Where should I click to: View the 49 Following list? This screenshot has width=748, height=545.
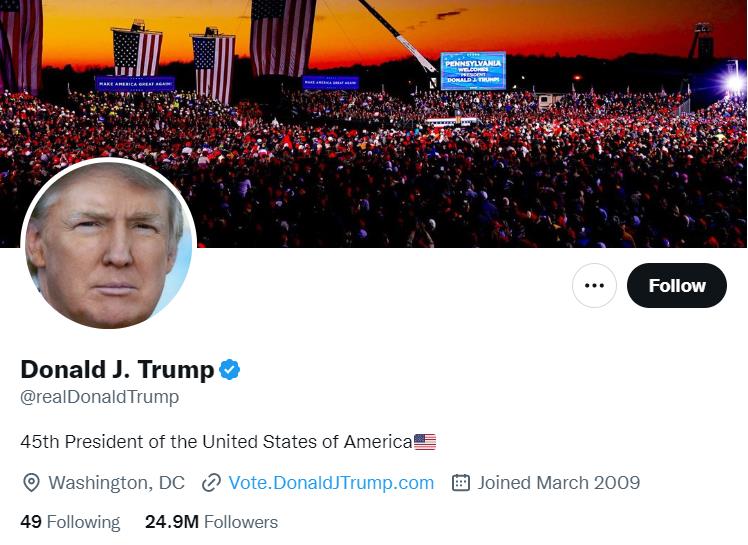[70, 522]
